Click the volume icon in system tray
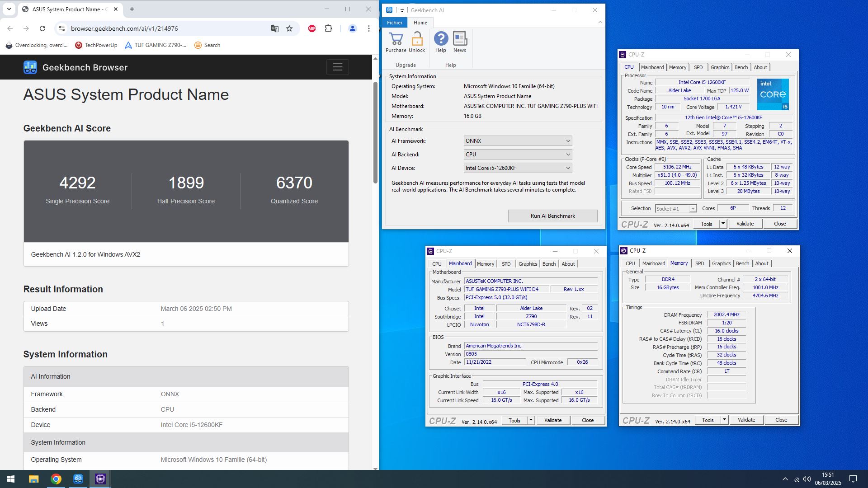Screen dimensions: 868x488 coord(807,479)
